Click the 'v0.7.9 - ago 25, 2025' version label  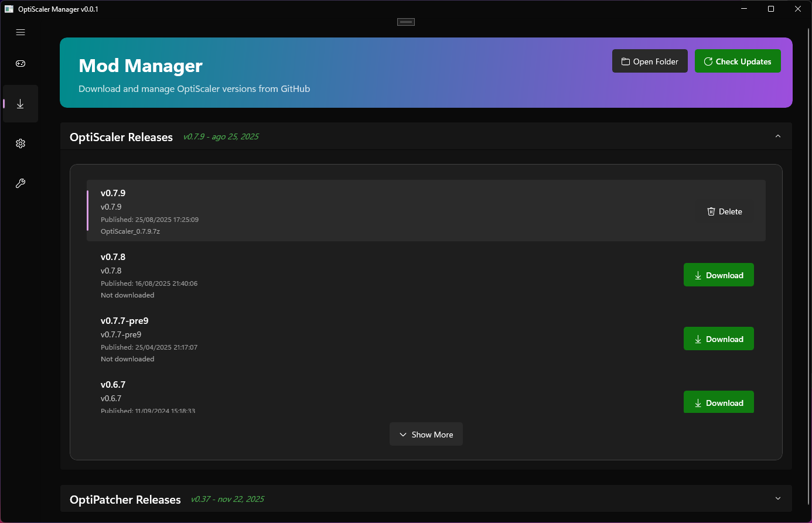pos(221,136)
